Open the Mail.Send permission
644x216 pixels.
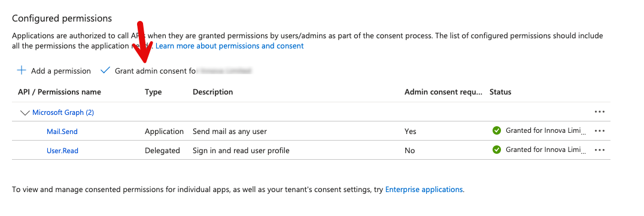coord(62,132)
